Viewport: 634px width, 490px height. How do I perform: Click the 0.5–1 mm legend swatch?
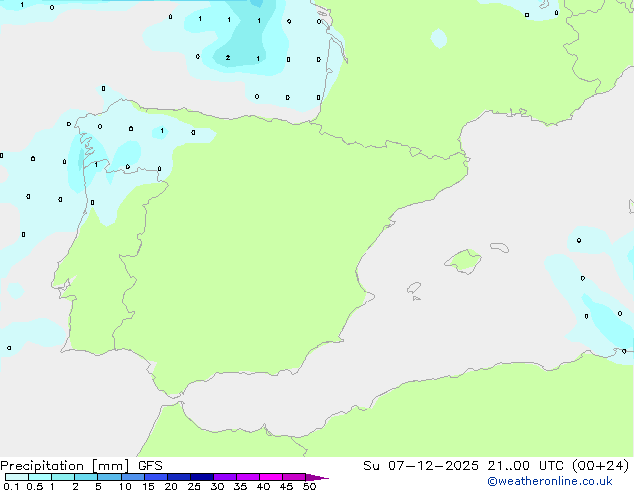(x=40, y=477)
